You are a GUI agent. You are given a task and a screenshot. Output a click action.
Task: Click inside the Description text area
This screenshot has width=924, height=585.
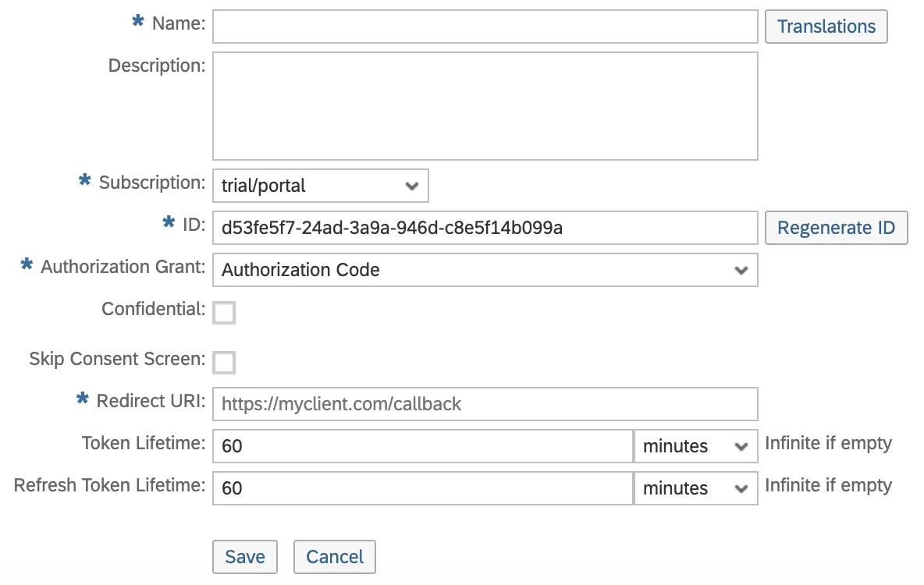tap(485, 106)
